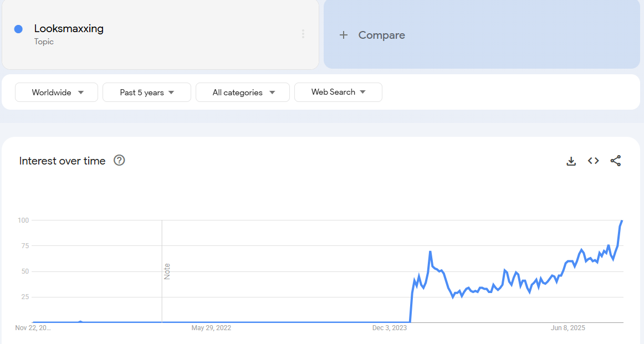Click the Dec 3, 2023 axis label
The image size is (644, 344).
(x=390, y=328)
